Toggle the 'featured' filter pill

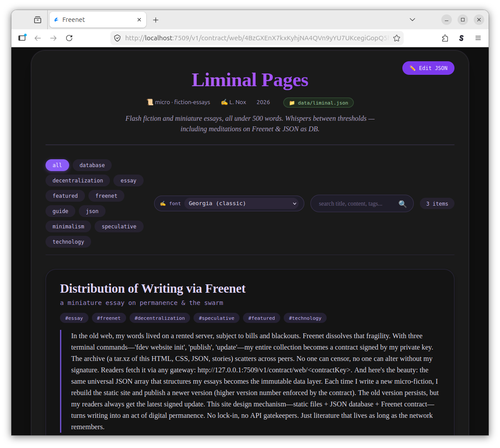tap(65, 196)
